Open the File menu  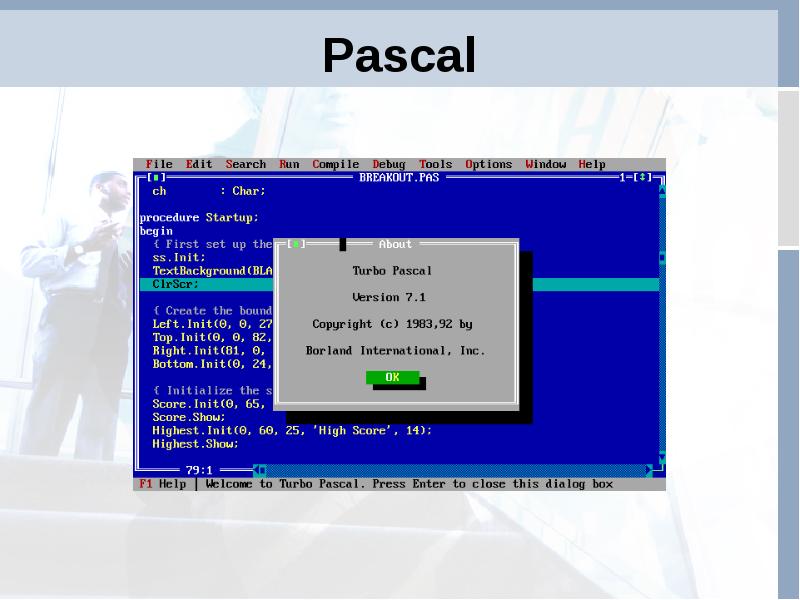pos(159,164)
